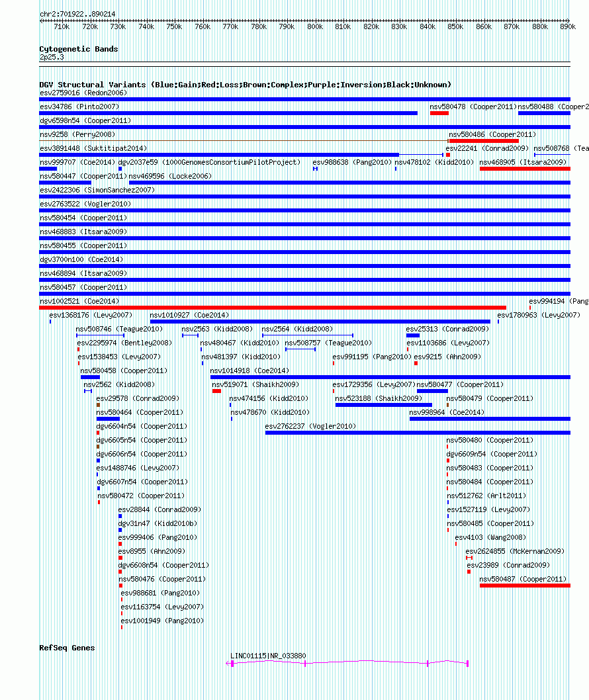The height and width of the screenshot is (700, 589).
Task: Select the nsv519071 (Shaikh2009) label
Action: (255, 384)
